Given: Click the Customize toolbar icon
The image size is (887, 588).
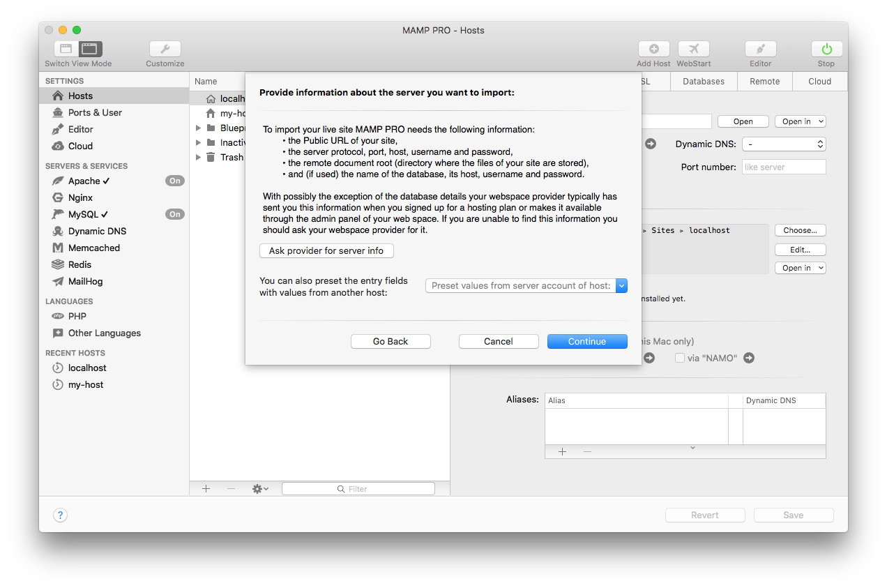Looking at the screenshot, I should pos(165,49).
